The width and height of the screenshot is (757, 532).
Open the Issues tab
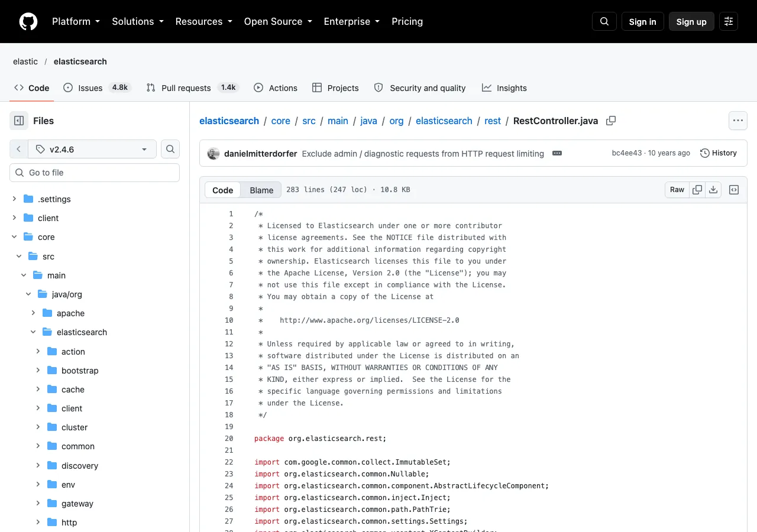point(96,87)
